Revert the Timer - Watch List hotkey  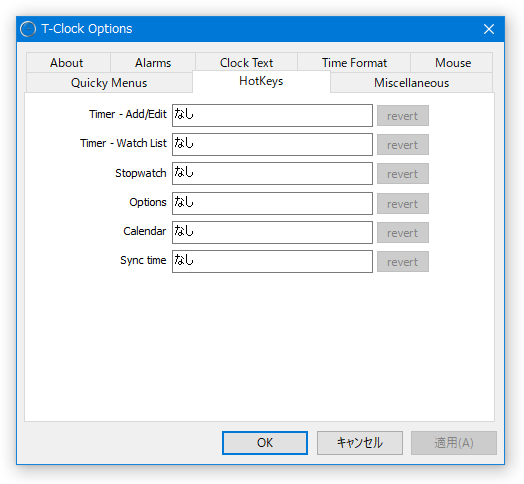point(403,145)
